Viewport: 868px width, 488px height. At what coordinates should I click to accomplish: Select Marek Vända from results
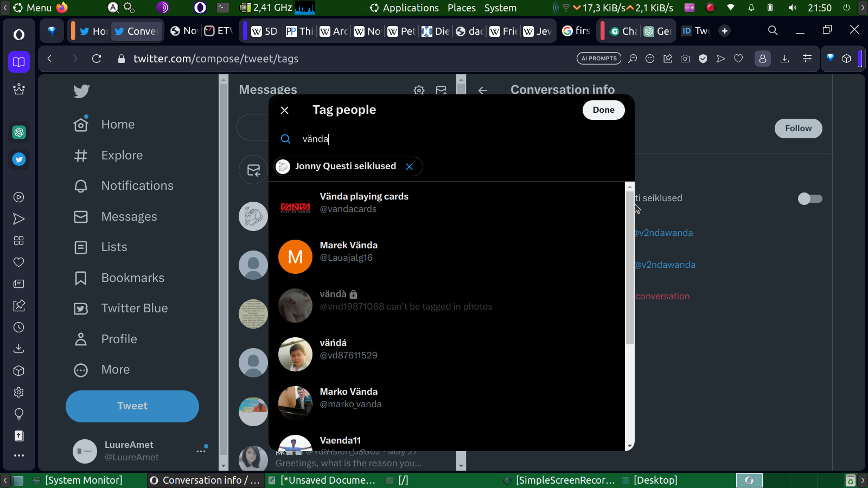447,256
